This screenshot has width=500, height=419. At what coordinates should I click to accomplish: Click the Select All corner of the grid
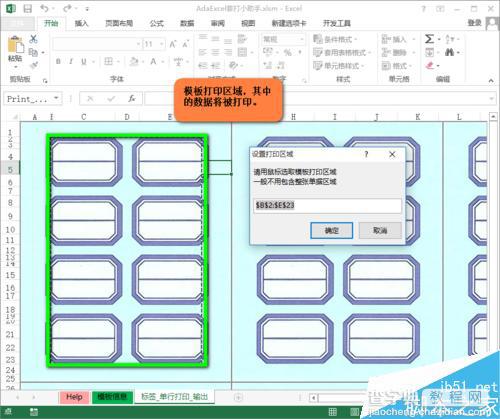15,117
